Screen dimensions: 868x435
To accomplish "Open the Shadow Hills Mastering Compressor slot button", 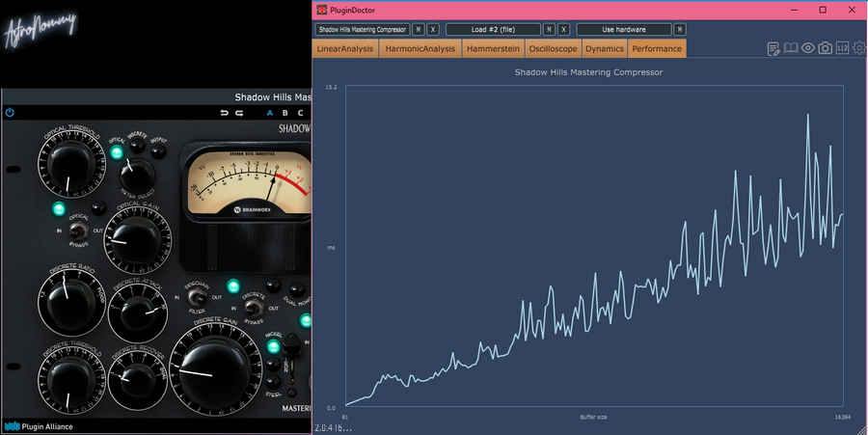I will [363, 29].
